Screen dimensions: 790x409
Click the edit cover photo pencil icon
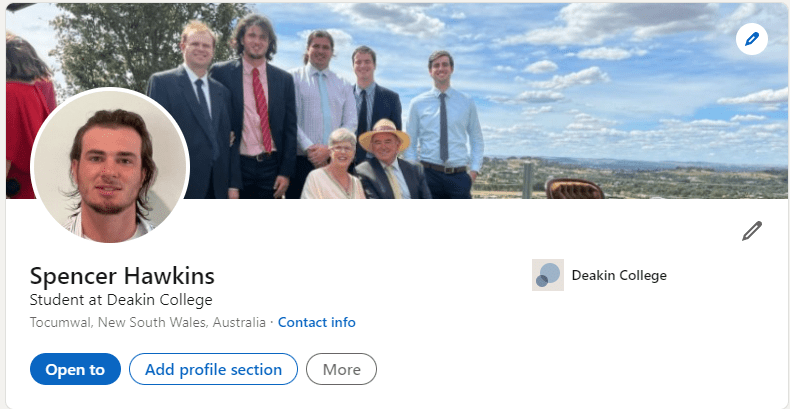751,40
